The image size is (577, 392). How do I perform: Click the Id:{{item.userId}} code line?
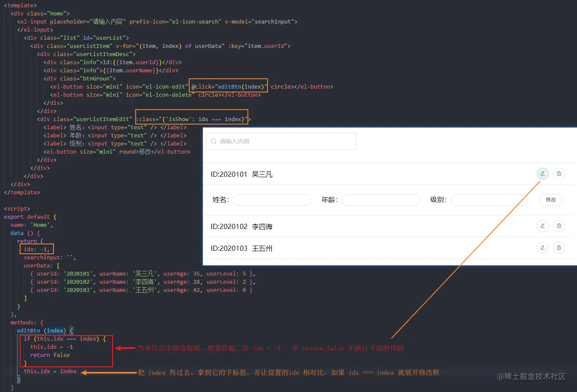tap(113, 62)
